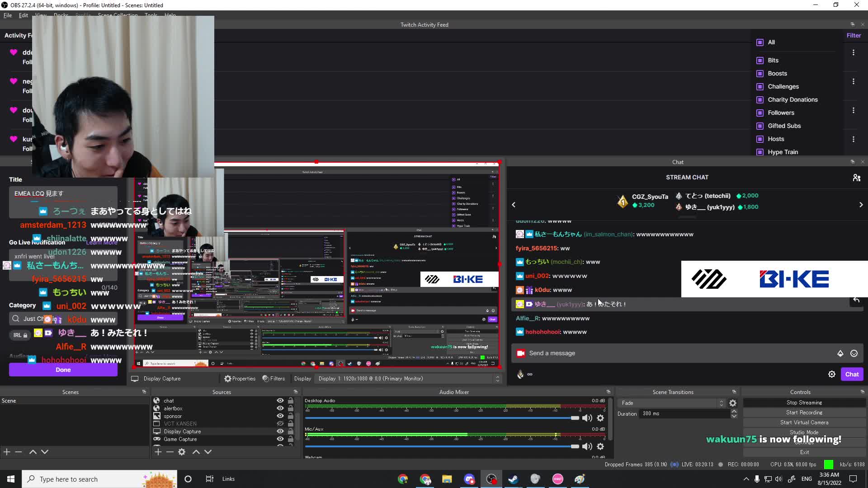
Task: Toggle the All activity filter checkbox
Action: coord(760,42)
